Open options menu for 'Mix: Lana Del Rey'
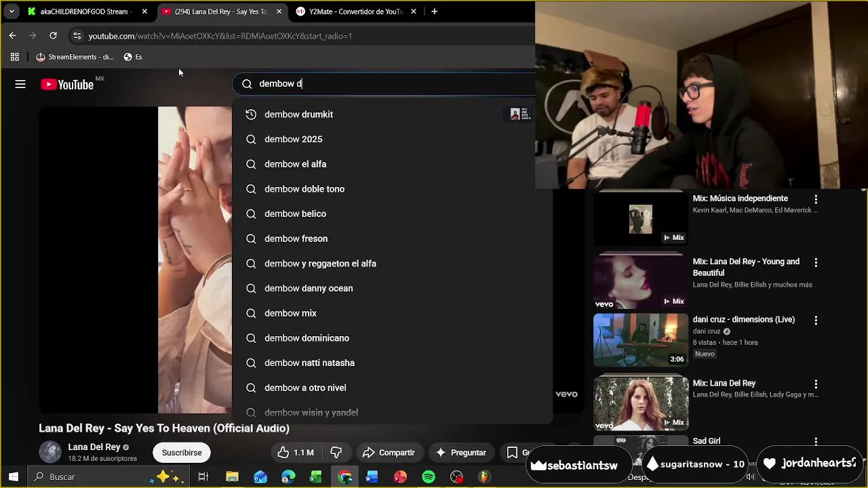The image size is (868, 488). coord(816,384)
